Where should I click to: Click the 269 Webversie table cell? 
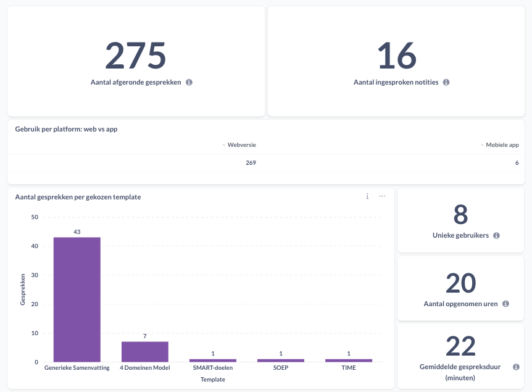point(251,163)
